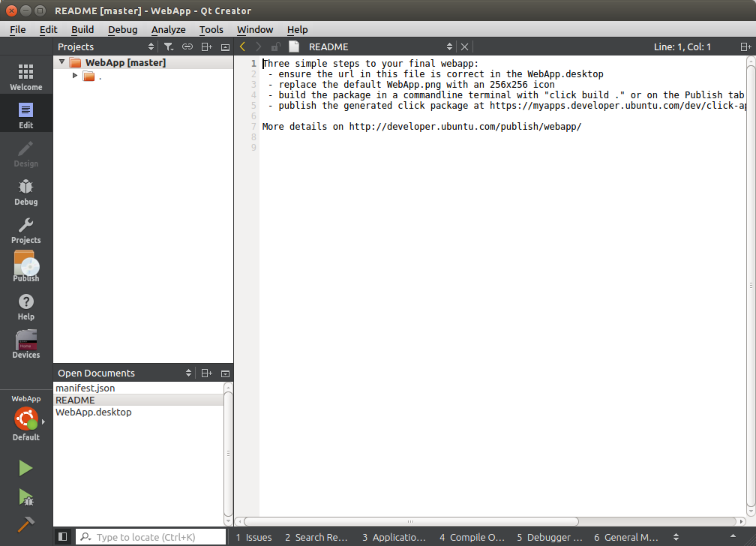
Task: Click the Open Documents vertical scrollbar
Action: [x=228, y=454]
